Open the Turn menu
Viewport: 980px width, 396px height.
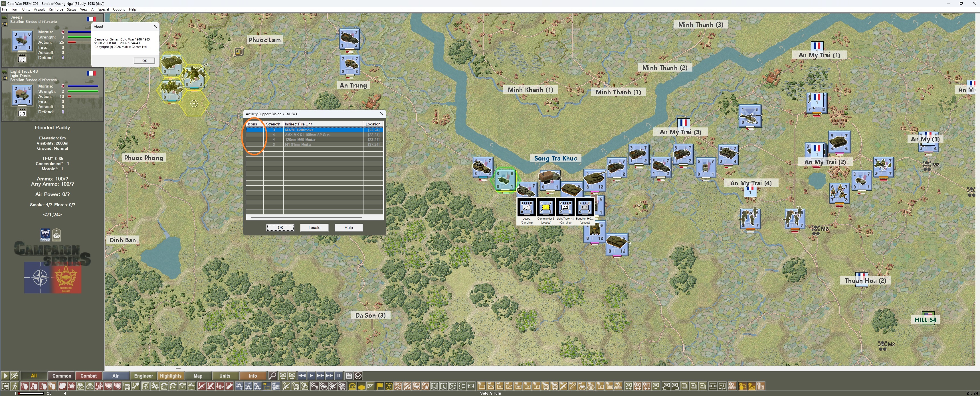click(x=15, y=9)
